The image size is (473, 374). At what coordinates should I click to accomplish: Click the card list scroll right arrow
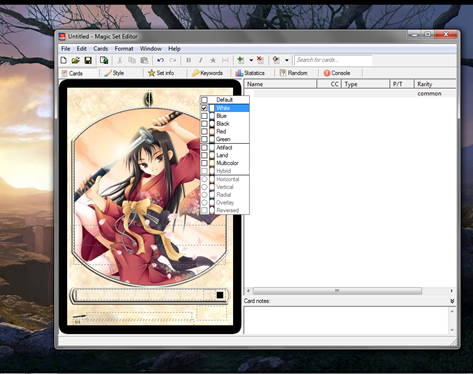pyautogui.click(x=452, y=291)
